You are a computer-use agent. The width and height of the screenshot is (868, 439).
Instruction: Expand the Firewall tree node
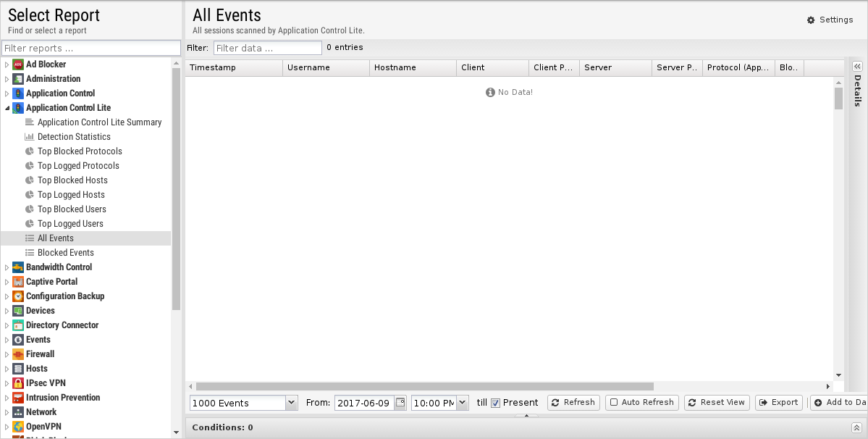click(7, 354)
